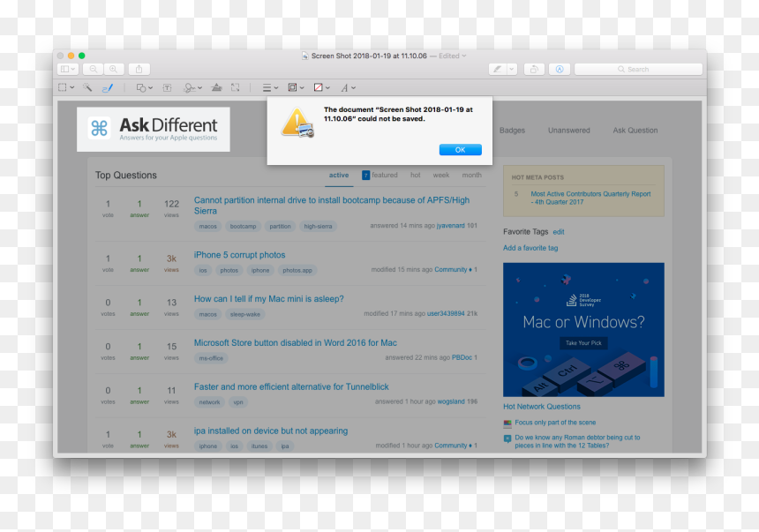Screen dimensions: 759x532
Task: Click the vpn tag
Action: (x=238, y=401)
